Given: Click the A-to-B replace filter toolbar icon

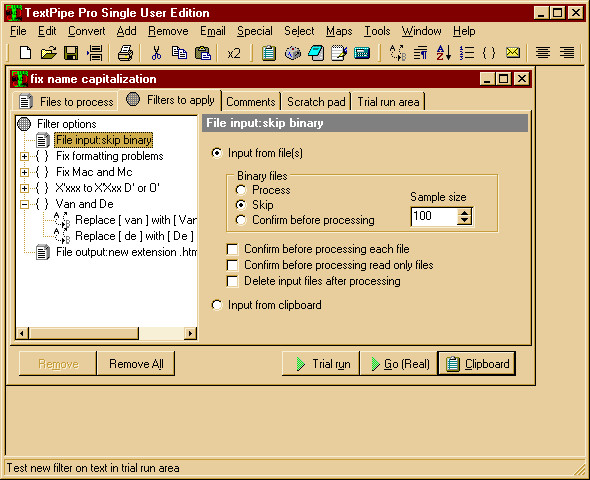Looking at the screenshot, I should pos(398,53).
